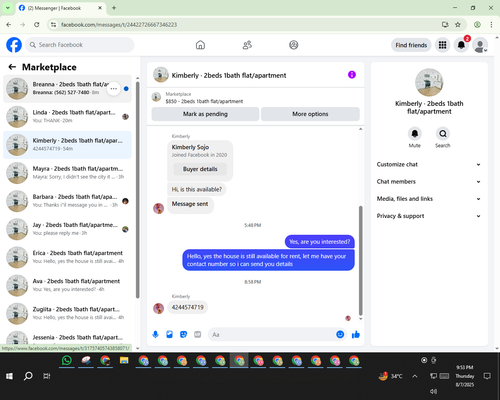Screen dimensions: 500x400
Task: Click the chat message area scrollbar
Action: [360, 260]
